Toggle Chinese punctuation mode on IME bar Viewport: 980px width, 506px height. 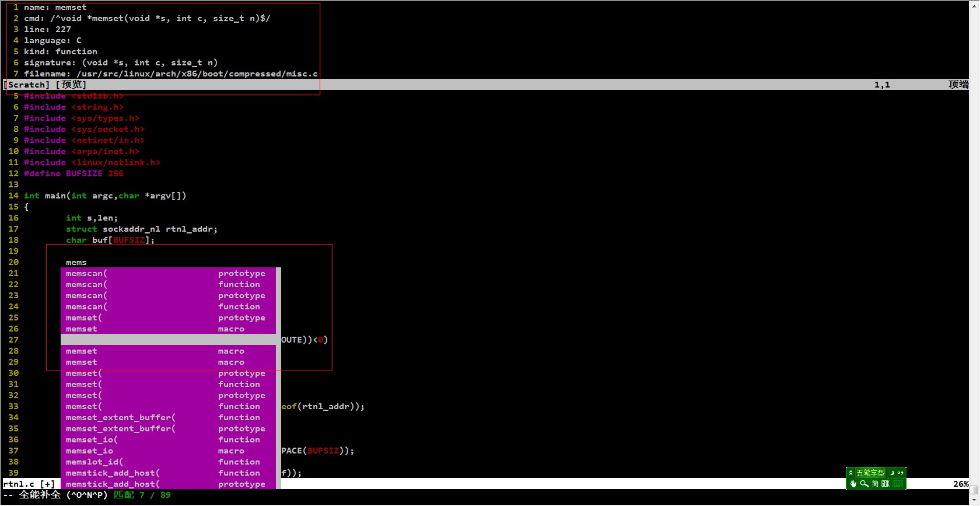pos(901,473)
